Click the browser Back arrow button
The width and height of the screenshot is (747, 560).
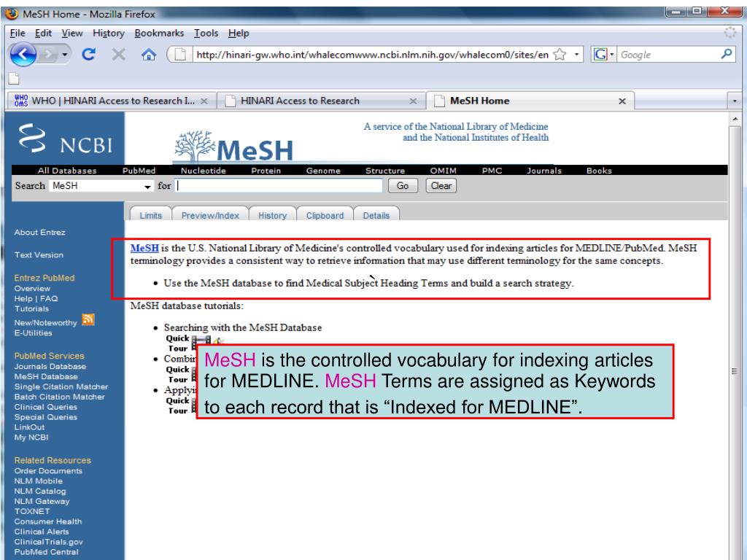pos(23,54)
